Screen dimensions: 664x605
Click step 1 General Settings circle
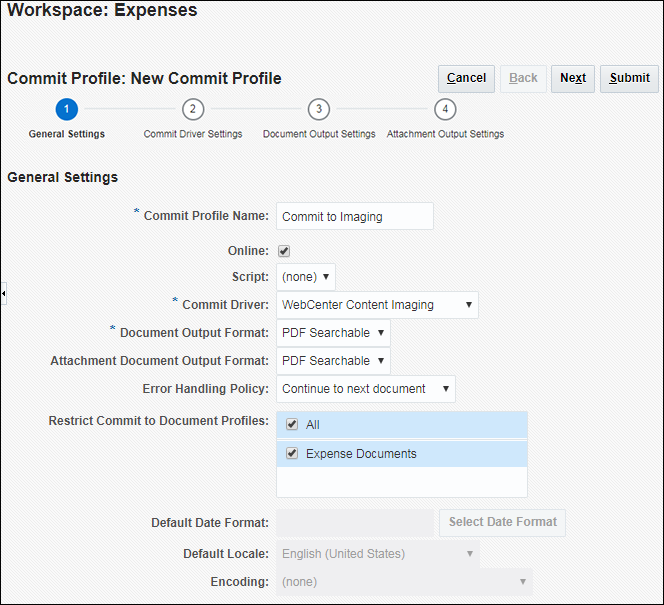[66, 109]
